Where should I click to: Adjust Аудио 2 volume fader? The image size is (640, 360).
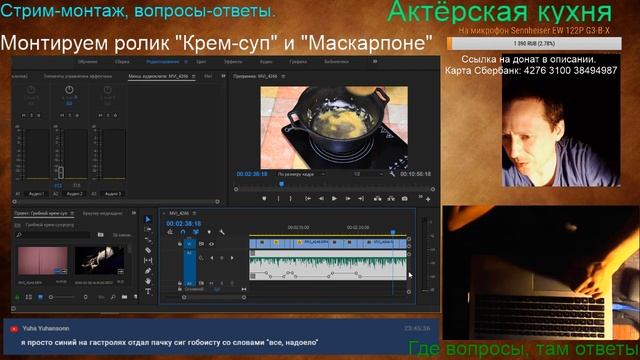[x=61, y=173]
